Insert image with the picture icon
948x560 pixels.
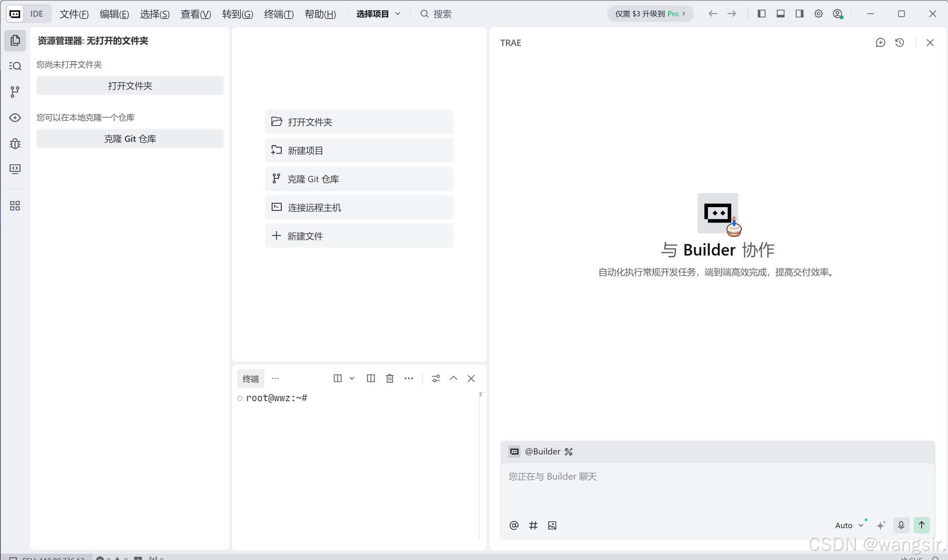[x=552, y=525]
